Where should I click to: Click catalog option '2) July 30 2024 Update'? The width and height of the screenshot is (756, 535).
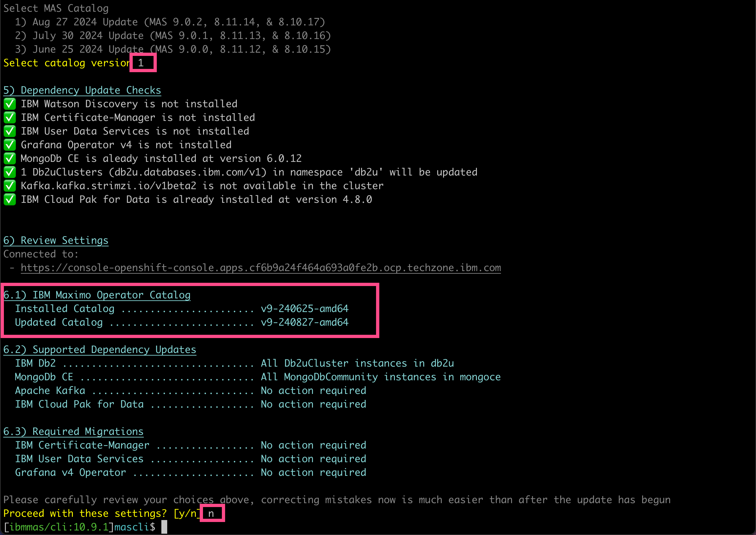pos(173,35)
